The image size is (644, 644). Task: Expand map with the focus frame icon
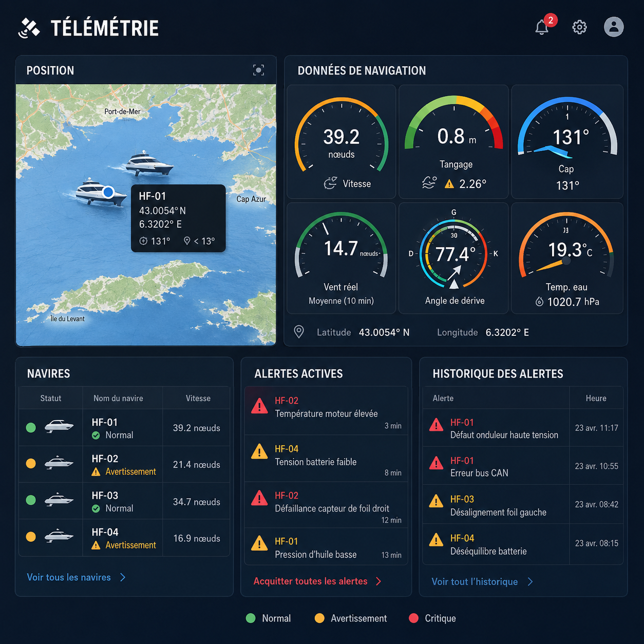click(x=258, y=70)
